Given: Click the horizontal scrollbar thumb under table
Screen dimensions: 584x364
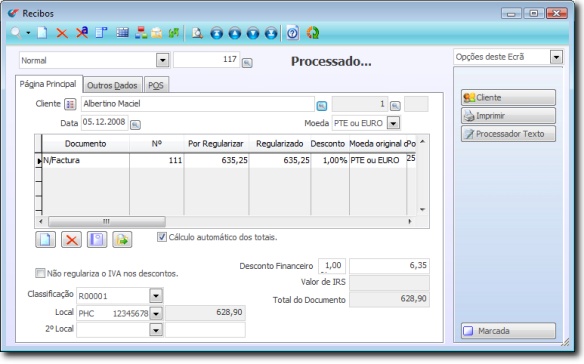Looking at the screenshot, I should tap(107, 221).
